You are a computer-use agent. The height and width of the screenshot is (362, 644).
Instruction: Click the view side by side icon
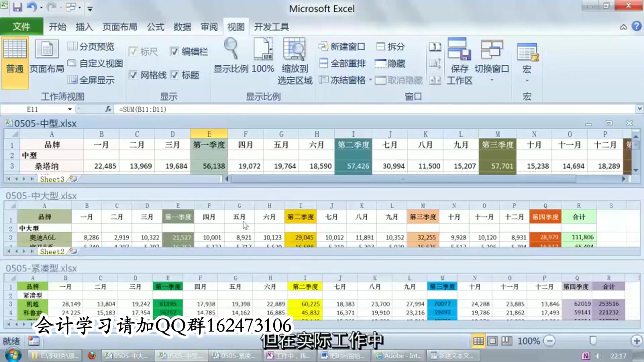435,47
